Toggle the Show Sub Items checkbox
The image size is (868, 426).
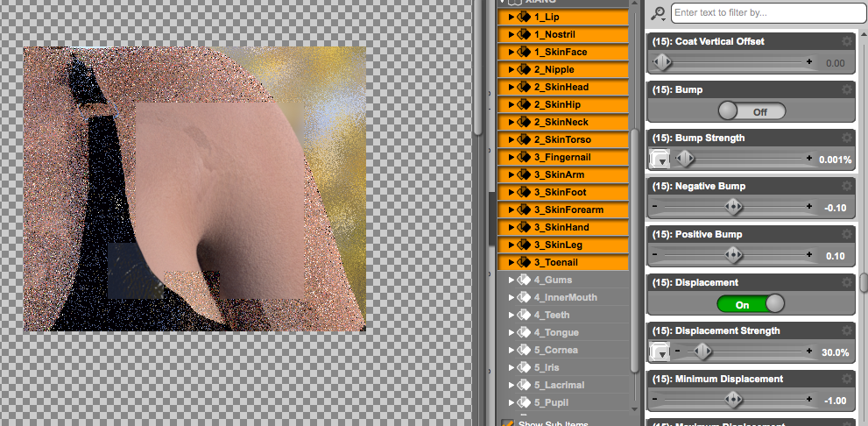507,423
